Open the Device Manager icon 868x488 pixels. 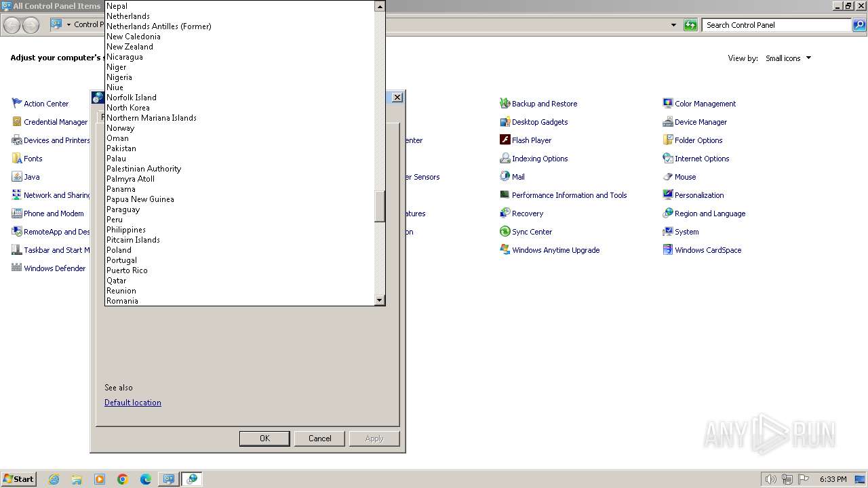point(668,122)
